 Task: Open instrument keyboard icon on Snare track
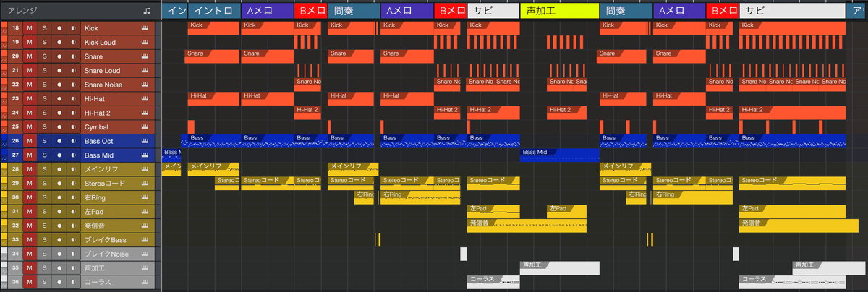144,56
